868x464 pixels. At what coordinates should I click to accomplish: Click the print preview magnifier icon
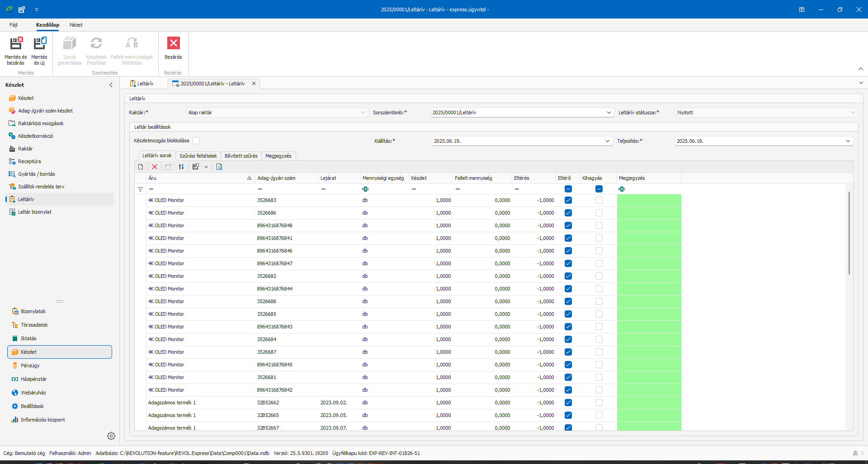coord(219,167)
